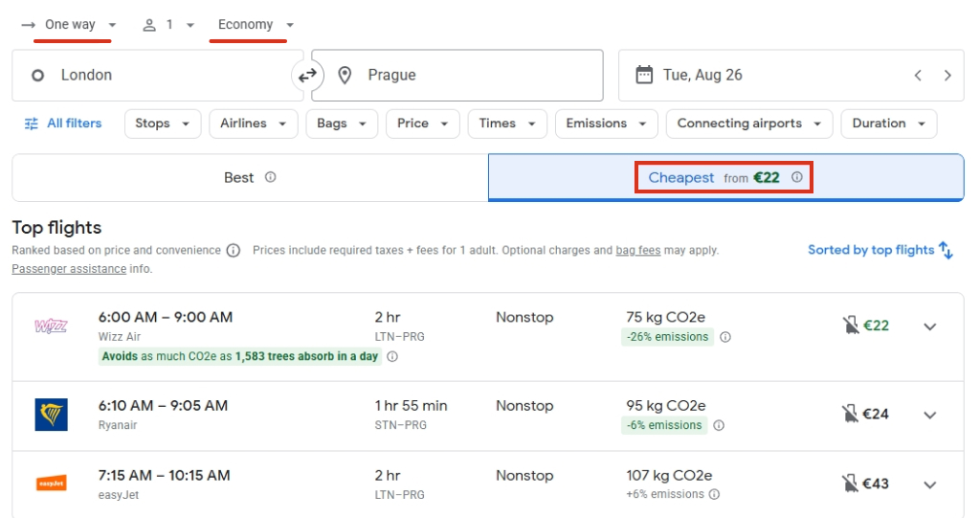Go to next date with right arrow
Screen dimensions: 980x518
[x=947, y=75]
